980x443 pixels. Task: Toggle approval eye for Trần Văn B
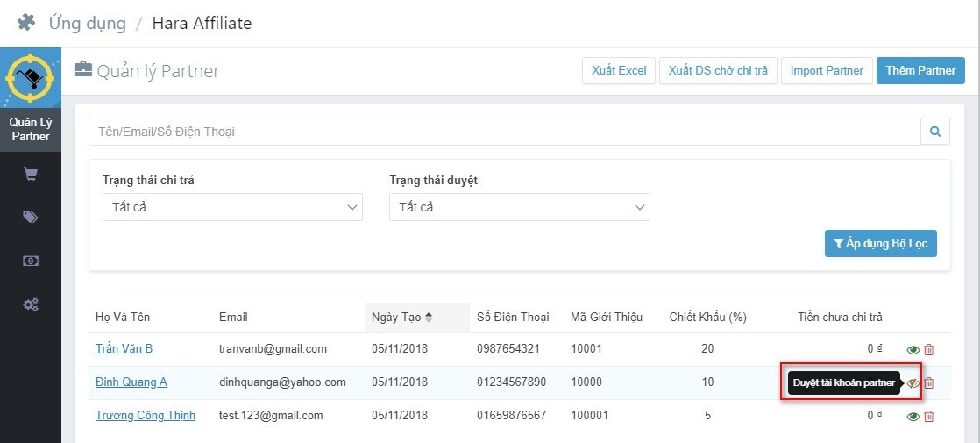pos(913,349)
